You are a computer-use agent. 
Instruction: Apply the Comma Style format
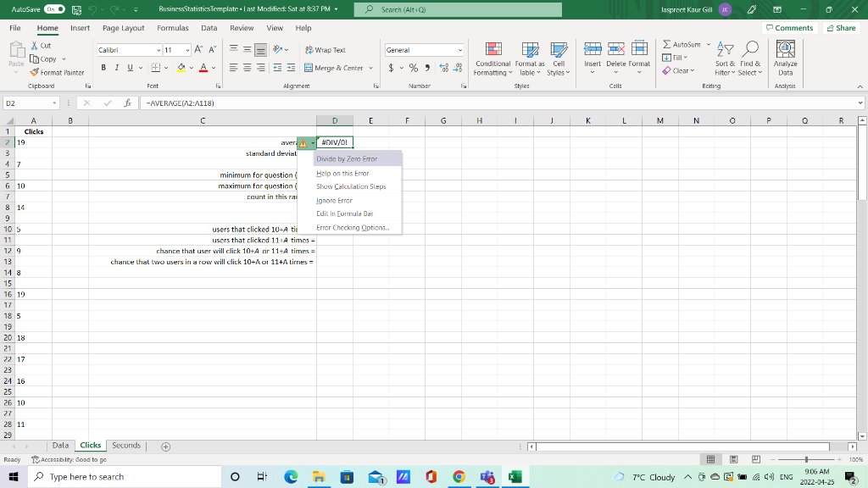pos(427,68)
